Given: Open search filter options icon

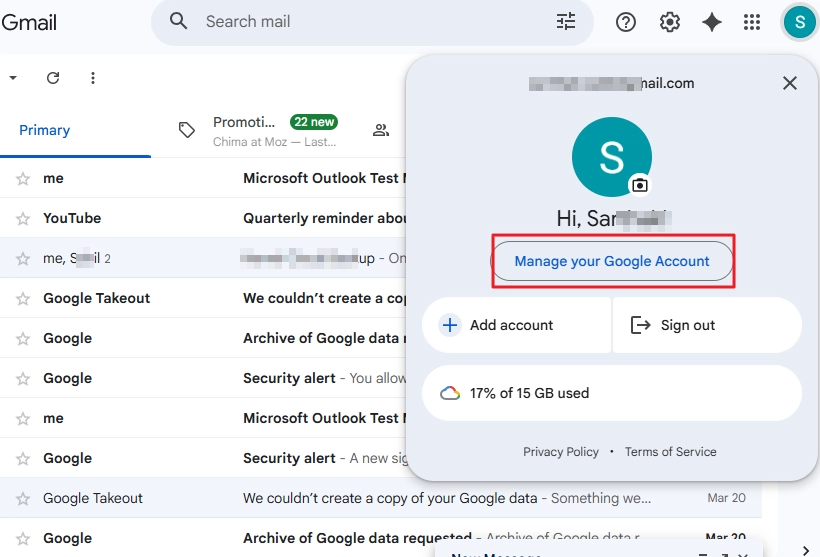Looking at the screenshot, I should [566, 21].
